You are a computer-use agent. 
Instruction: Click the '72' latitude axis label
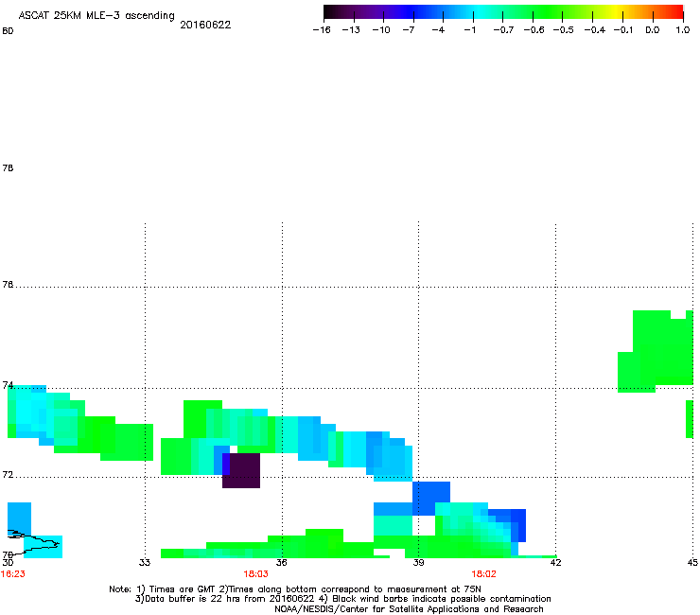click(8, 475)
